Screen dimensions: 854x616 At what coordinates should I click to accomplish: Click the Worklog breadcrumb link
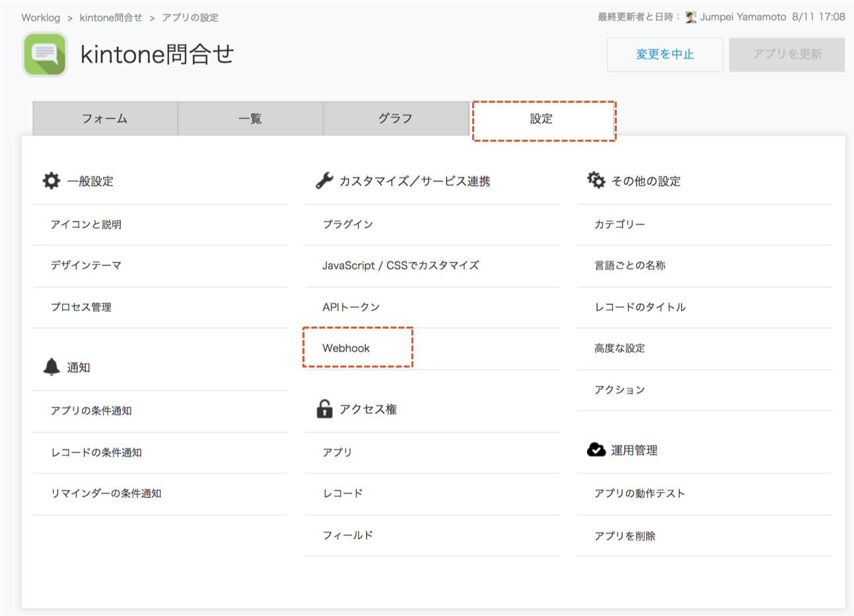(x=40, y=18)
